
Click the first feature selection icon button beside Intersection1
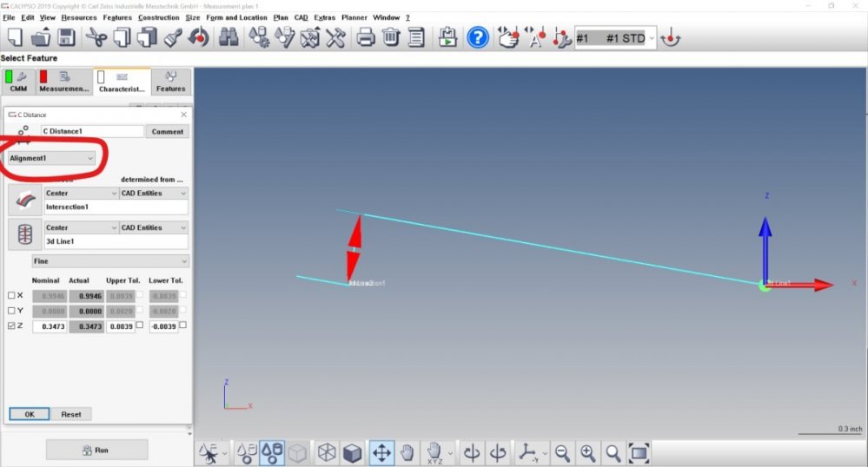[25, 200]
